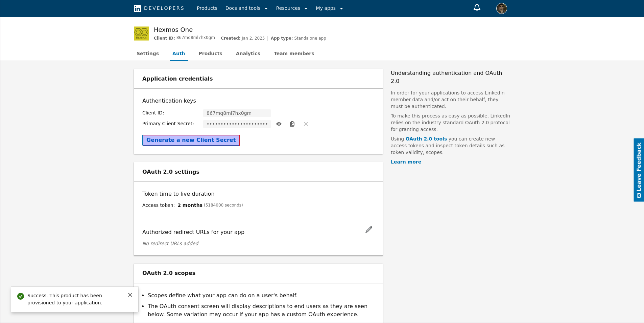Open the My apps dropdown
Screen dimensions: 644x323
[329, 8]
